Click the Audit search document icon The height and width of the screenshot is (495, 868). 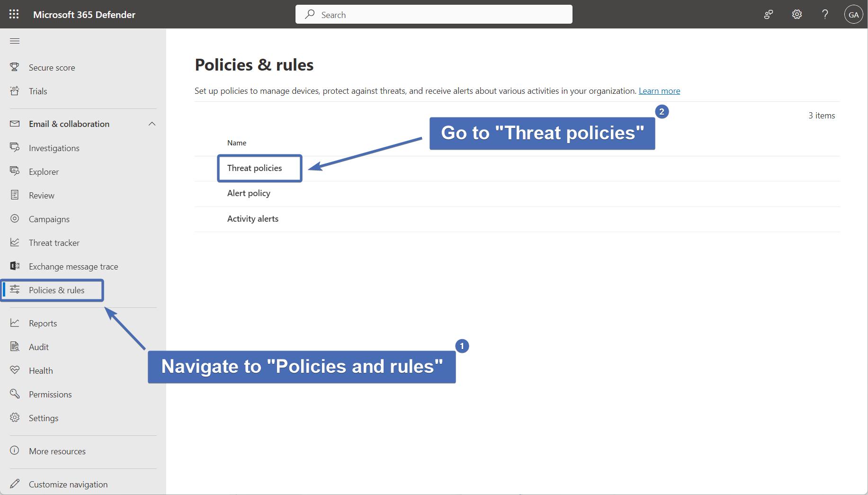point(15,346)
